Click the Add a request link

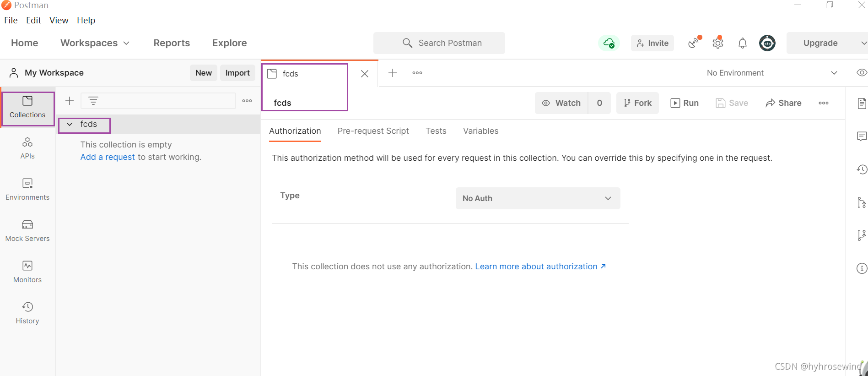(108, 157)
